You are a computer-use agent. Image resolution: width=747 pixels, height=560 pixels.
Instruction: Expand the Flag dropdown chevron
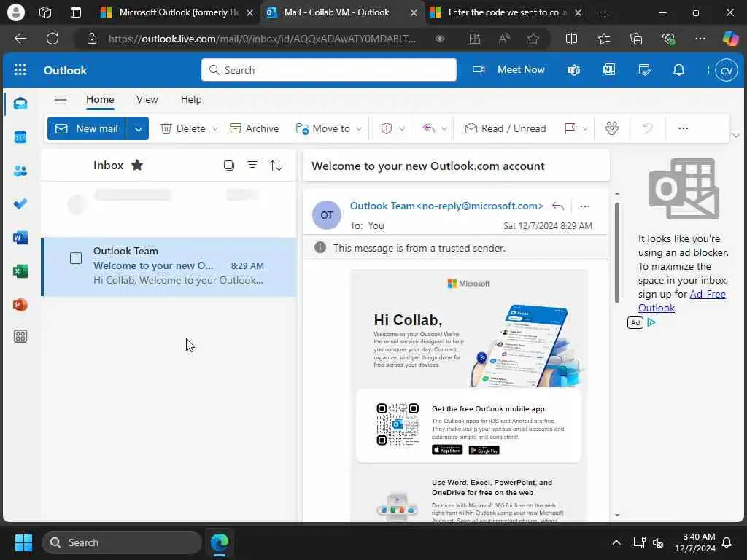(x=584, y=128)
